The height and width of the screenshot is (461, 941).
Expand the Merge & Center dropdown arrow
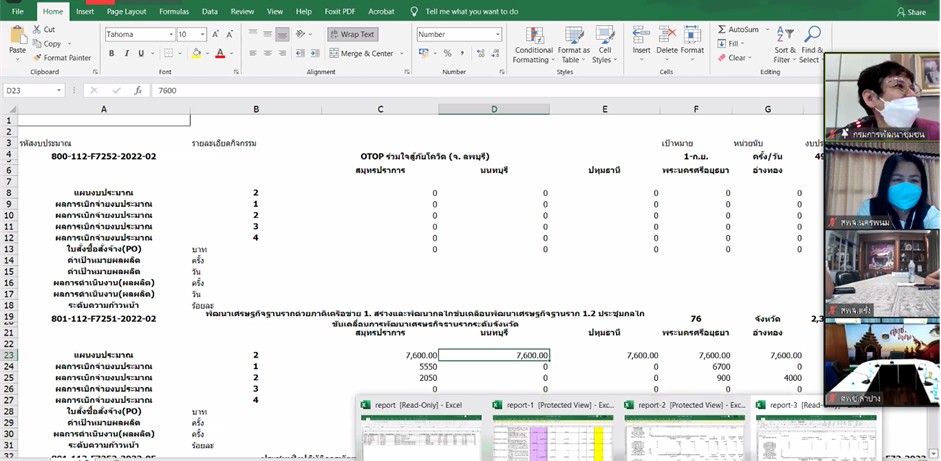click(401, 53)
